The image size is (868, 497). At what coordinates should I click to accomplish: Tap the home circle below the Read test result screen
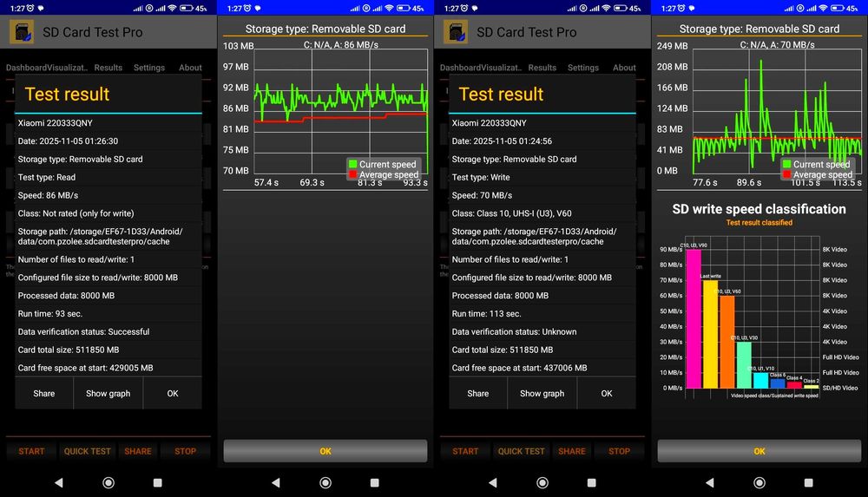point(108,482)
